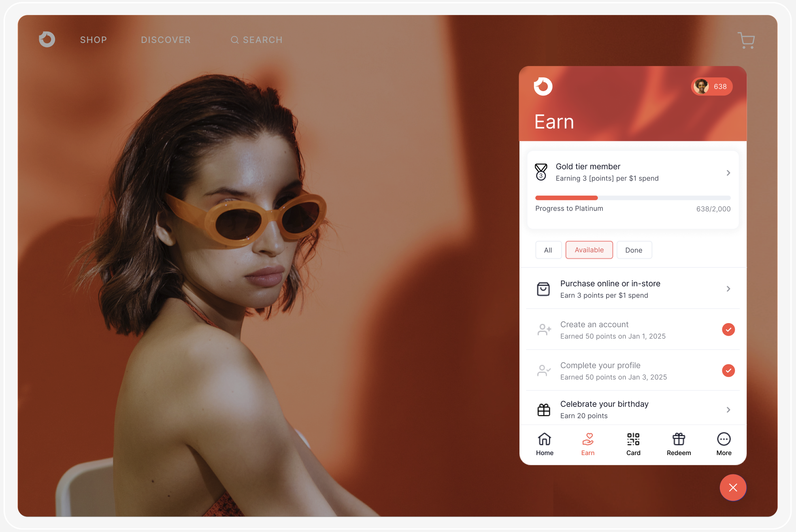Click SHOP in the top navigation menu

93,40
